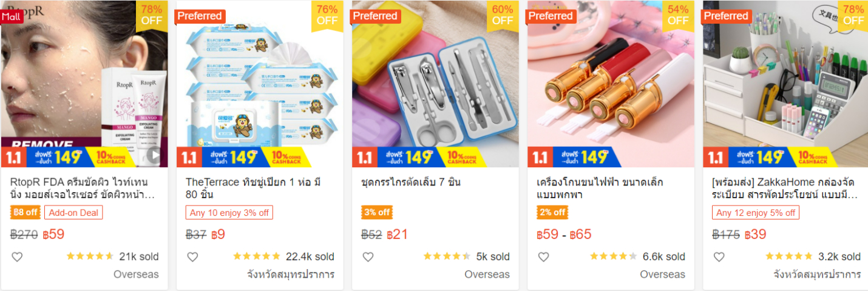Open the nail clipper set image
The image size is (868, 291).
(435, 84)
